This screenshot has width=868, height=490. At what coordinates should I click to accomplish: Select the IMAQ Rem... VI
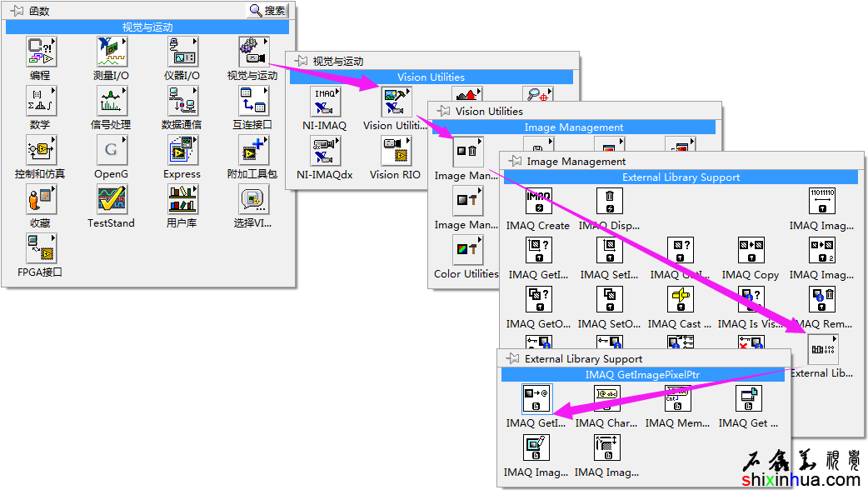click(822, 300)
